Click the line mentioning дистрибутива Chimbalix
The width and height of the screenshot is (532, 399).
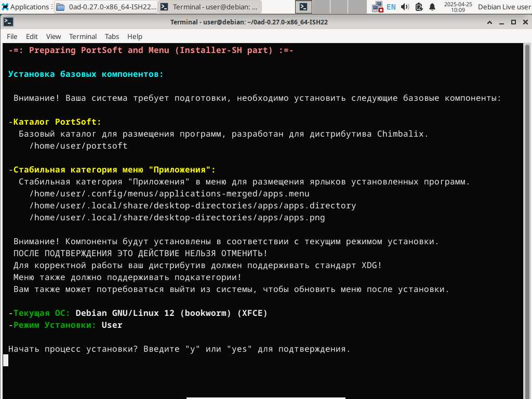tap(223, 134)
